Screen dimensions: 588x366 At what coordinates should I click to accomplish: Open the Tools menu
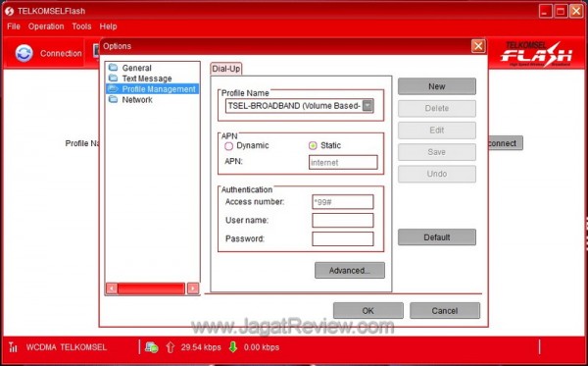[81, 26]
